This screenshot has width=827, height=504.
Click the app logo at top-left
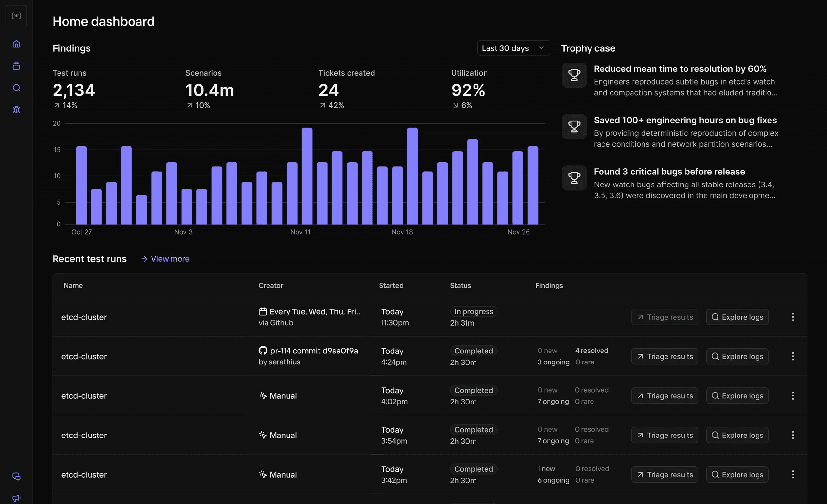click(x=16, y=16)
